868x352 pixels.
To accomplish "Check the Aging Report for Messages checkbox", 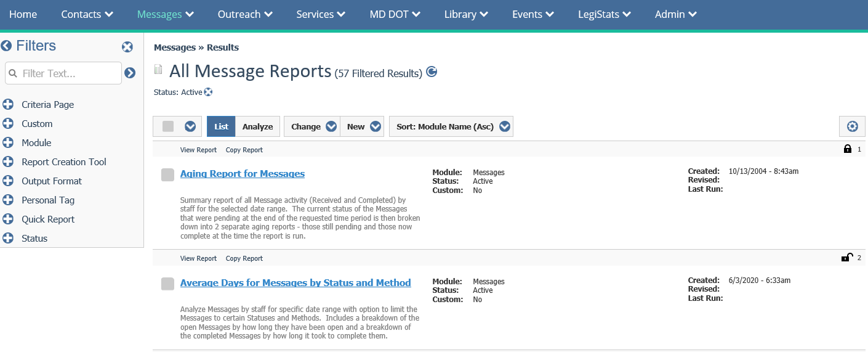I will tap(167, 175).
